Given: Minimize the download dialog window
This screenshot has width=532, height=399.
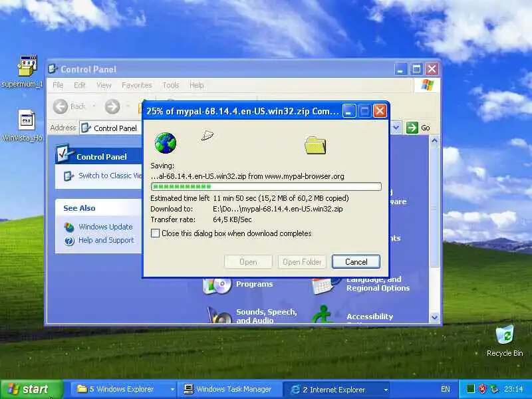Looking at the screenshot, I should point(348,110).
